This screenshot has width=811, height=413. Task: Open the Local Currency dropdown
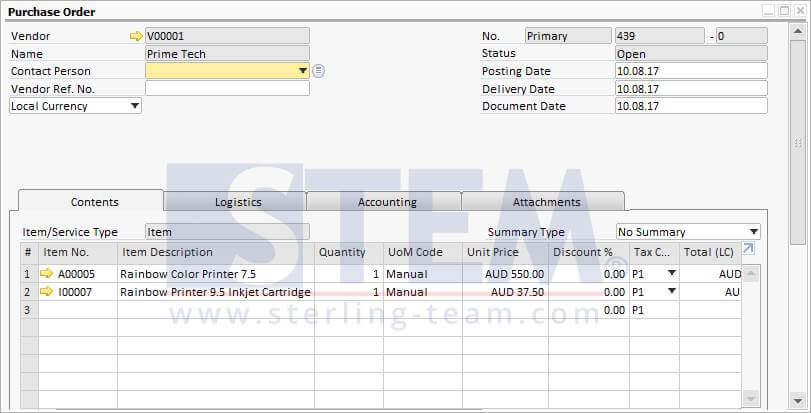coord(134,106)
